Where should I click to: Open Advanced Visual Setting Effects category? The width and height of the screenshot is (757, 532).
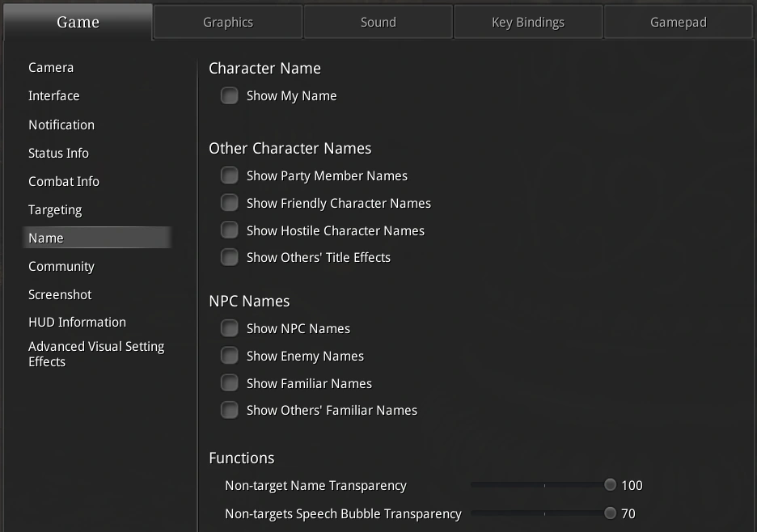click(95, 354)
